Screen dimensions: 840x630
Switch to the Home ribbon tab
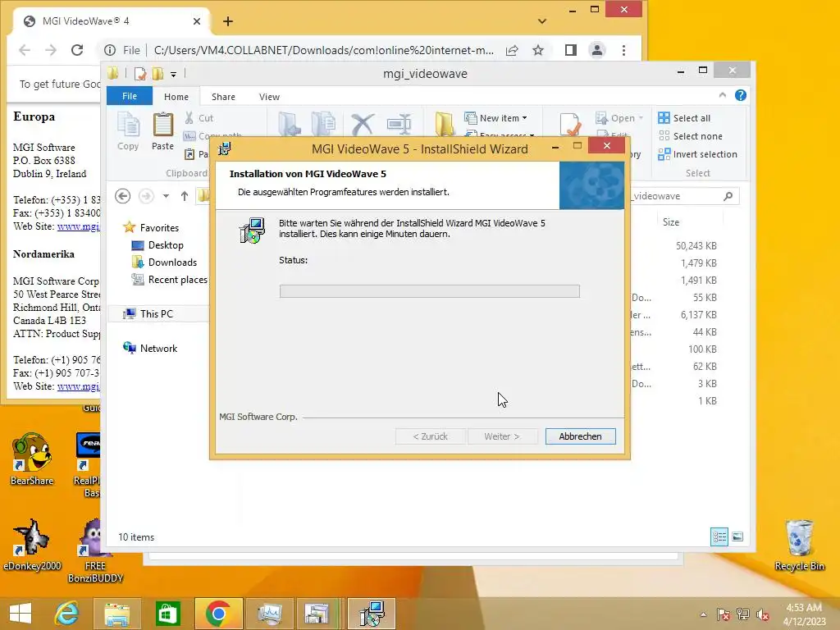click(176, 97)
